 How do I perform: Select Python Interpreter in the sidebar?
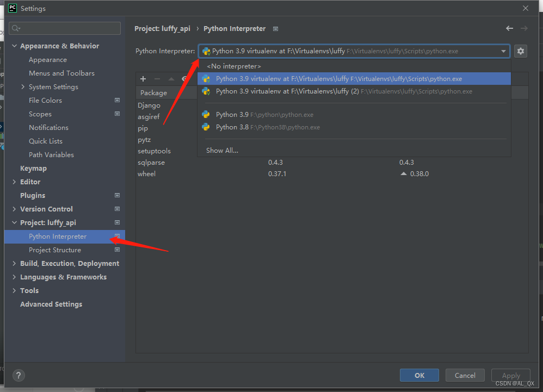(64, 237)
